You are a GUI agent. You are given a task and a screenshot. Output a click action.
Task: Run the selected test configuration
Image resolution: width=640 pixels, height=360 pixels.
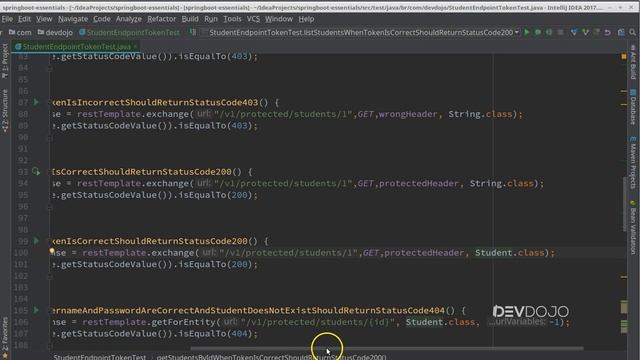(x=527, y=32)
